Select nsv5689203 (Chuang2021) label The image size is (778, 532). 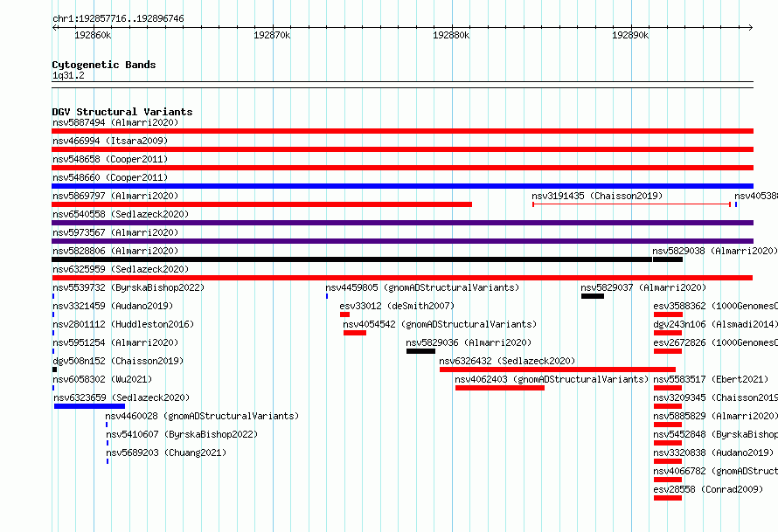point(166,453)
